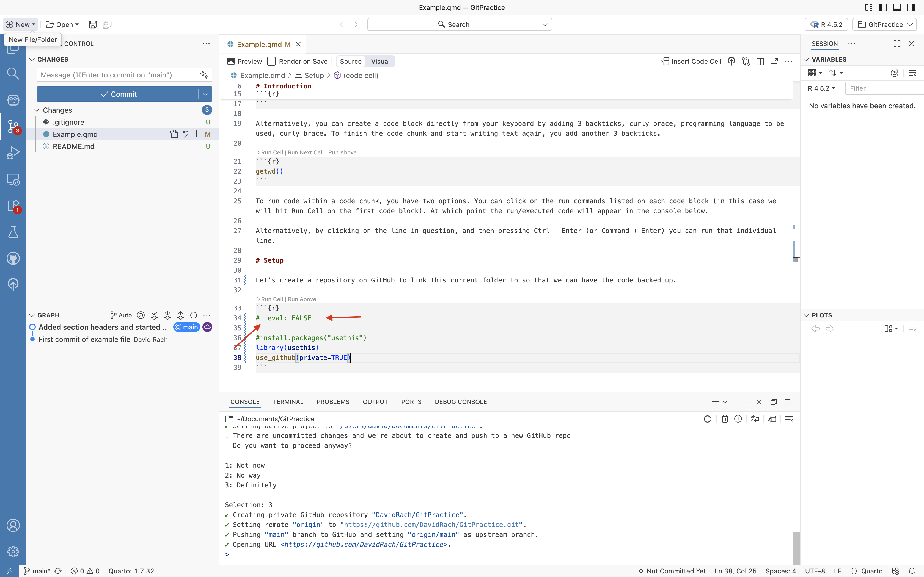Click the refresh graph icon
The image size is (924, 577).
click(x=194, y=315)
